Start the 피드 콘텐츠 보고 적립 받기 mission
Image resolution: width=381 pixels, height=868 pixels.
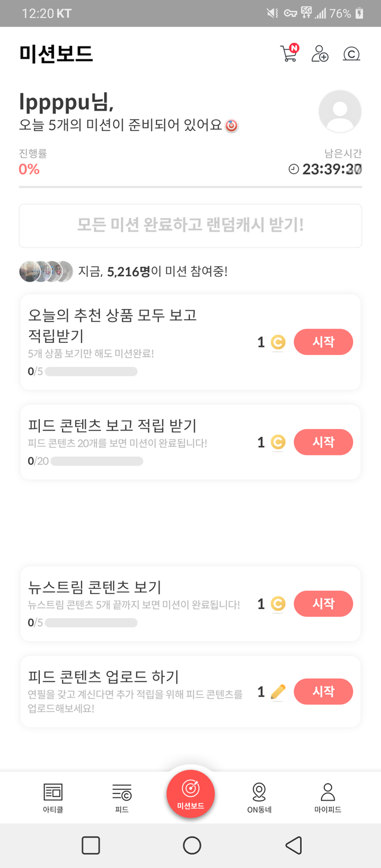pyautogui.click(x=323, y=442)
